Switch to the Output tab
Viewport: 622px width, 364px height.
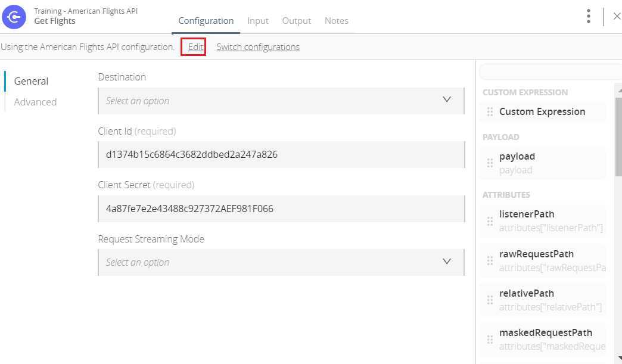[x=296, y=21]
